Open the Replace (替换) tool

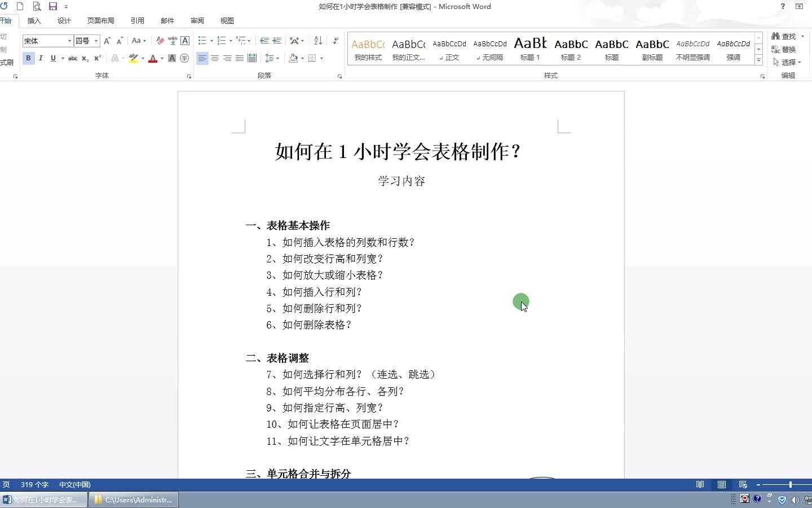click(784, 49)
